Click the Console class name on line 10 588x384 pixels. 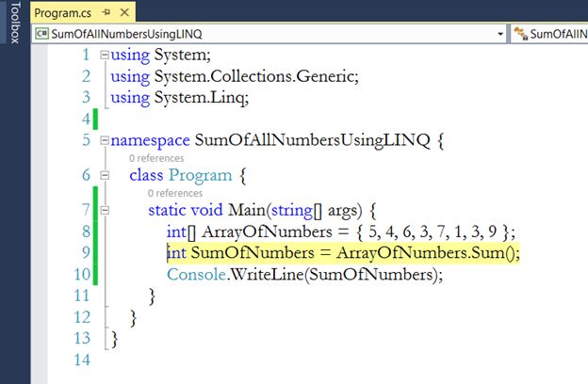(196, 275)
